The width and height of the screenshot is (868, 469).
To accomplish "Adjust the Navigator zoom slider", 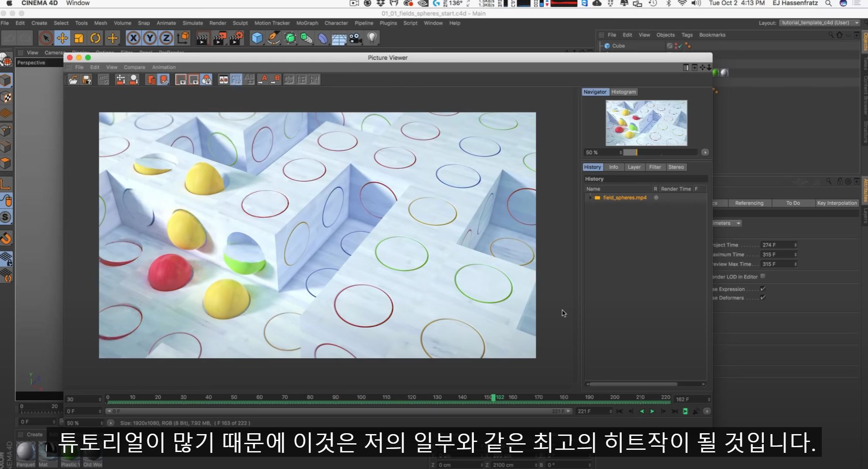I will point(660,152).
